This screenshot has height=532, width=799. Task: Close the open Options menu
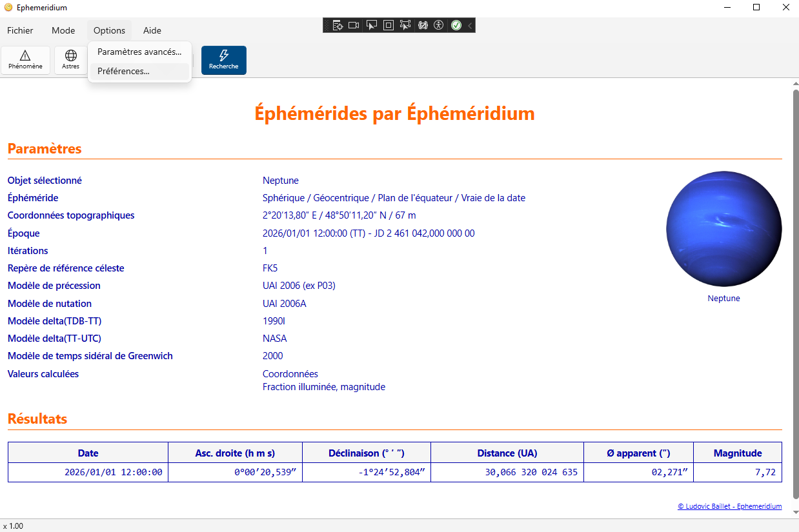[x=109, y=30]
